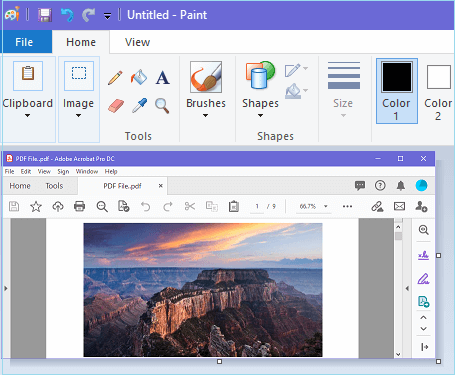Click Acrobat scrollbar down arrow

(398, 354)
